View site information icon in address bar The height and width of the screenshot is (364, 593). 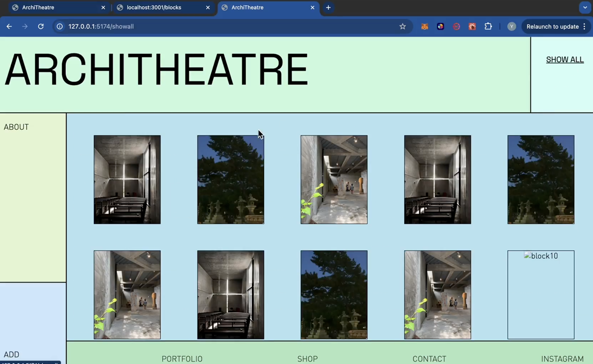(60, 27)
